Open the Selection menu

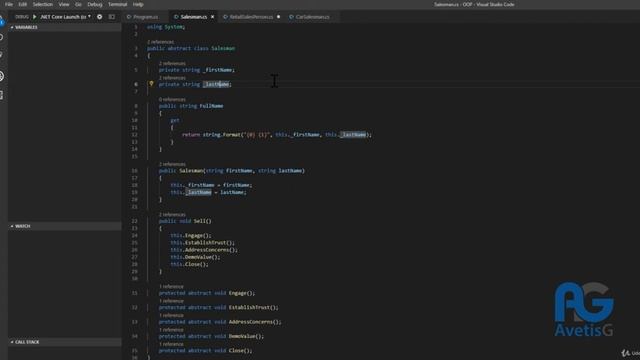[43, 4]
